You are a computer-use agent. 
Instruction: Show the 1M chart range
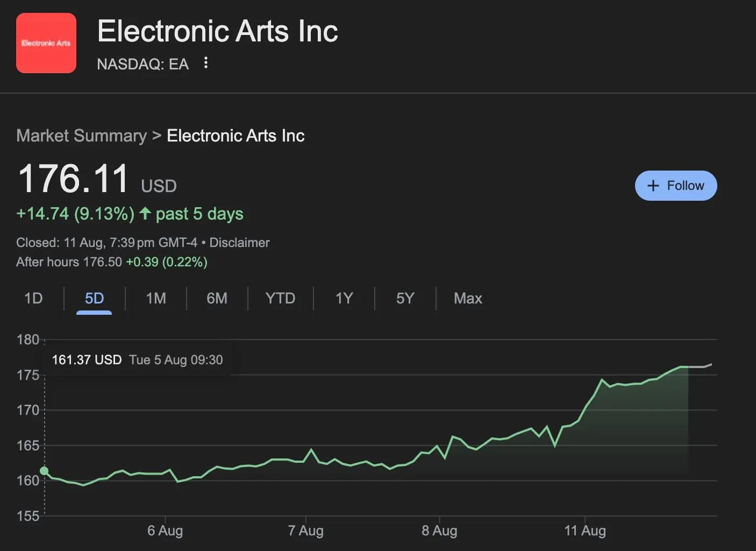[x=156, y=298]
